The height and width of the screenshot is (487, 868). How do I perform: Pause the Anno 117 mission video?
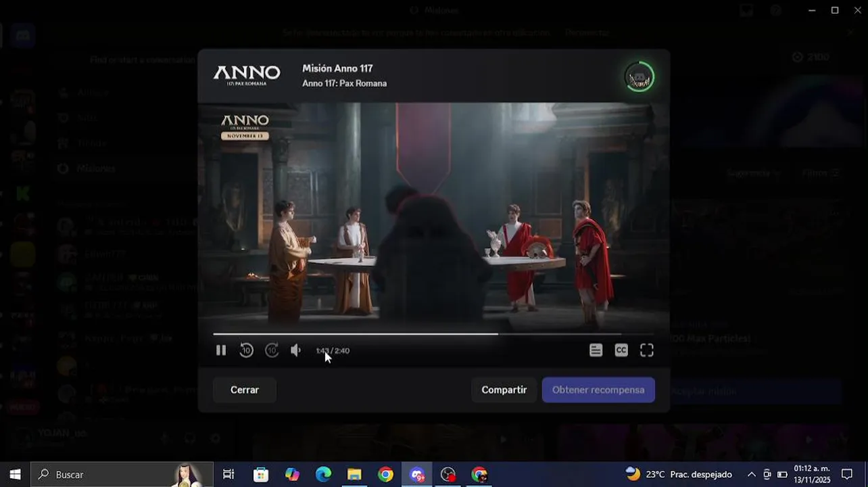click(221, 350)
